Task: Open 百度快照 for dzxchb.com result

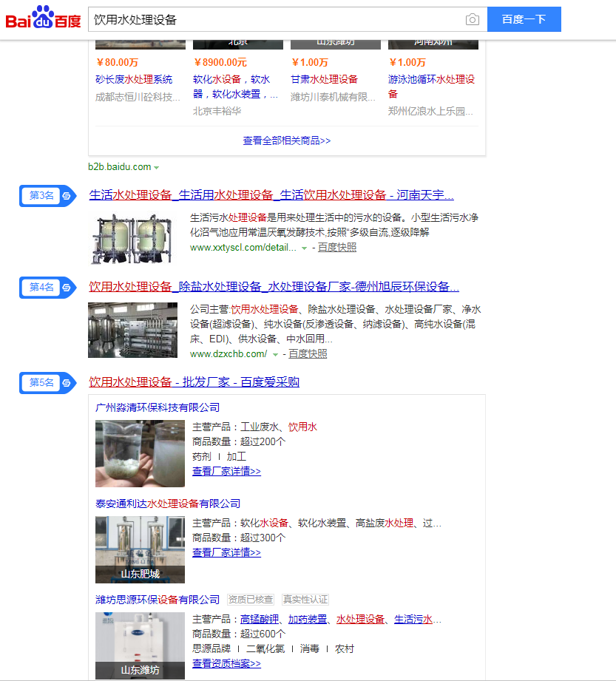Action: tap(308, 354)
